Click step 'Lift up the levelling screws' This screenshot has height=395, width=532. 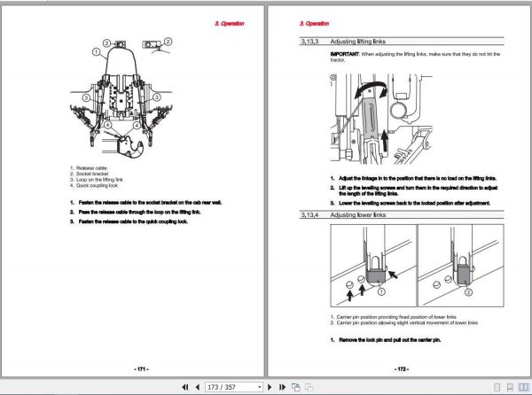414,190
